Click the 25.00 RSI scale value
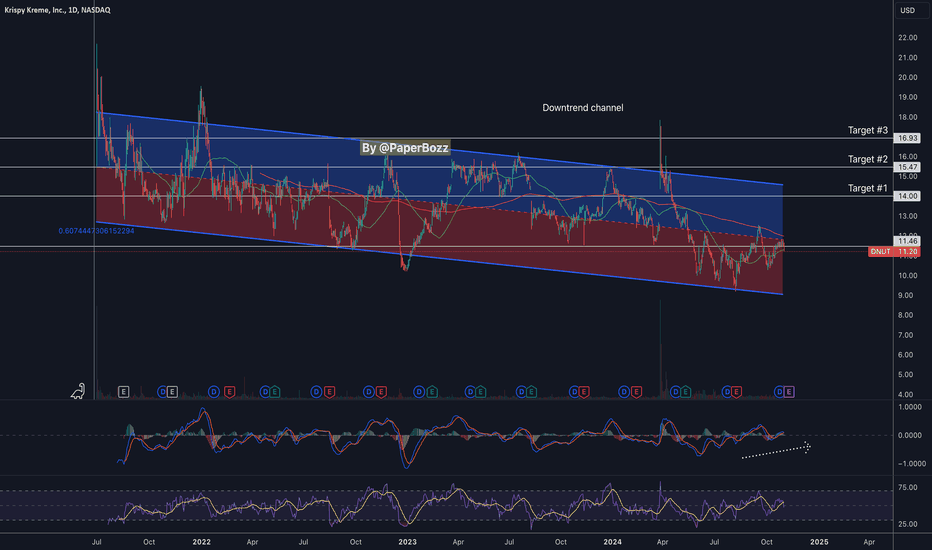The height and width of the screenshot is (550, 932). (x=907, y=524)
